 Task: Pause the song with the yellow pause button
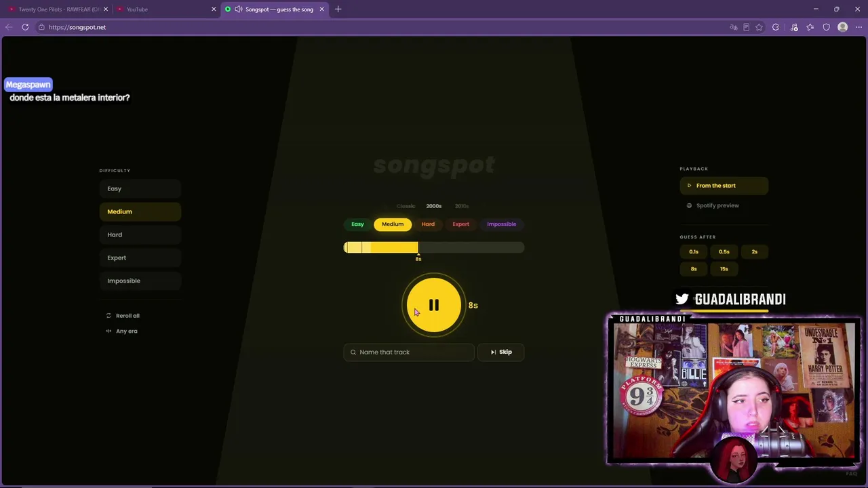click(434, 305)
